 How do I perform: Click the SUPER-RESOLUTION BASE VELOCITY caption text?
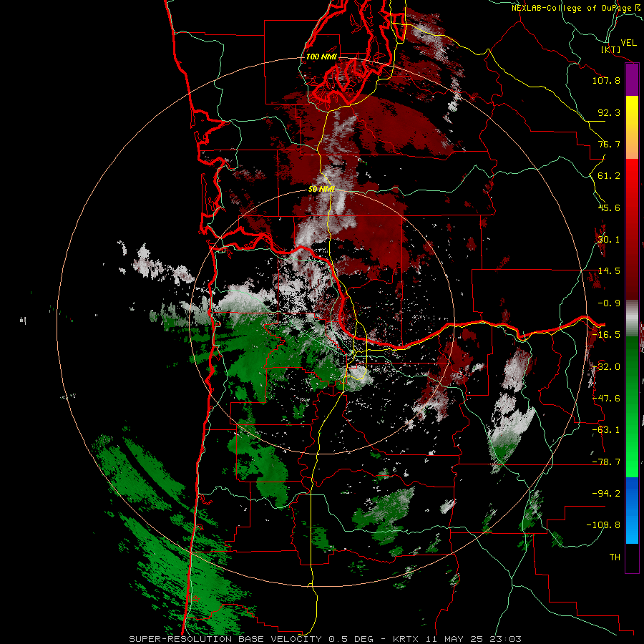(x=225, y=639)
